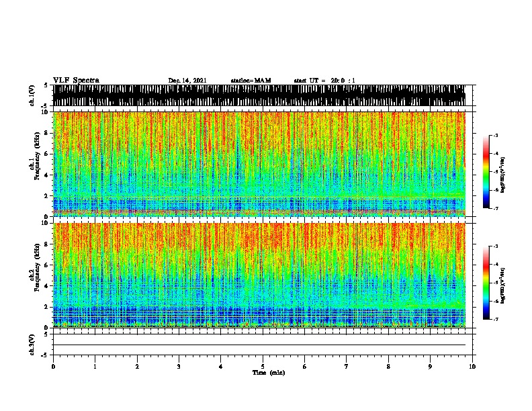The height and width of the screenshot is (411, 532).
Task: Click time axis tick label '6'
Action: click(x=305, y=367)
